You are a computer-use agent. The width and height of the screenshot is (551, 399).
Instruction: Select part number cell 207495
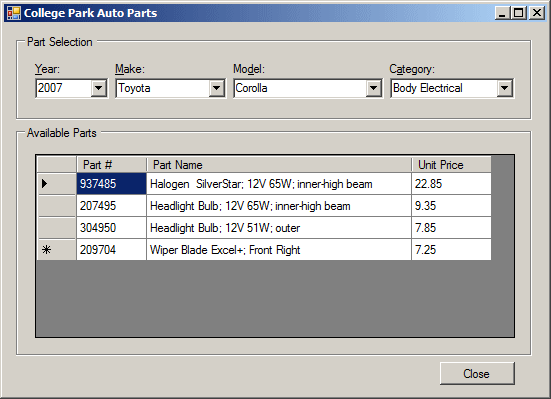(x=111, y=206)
